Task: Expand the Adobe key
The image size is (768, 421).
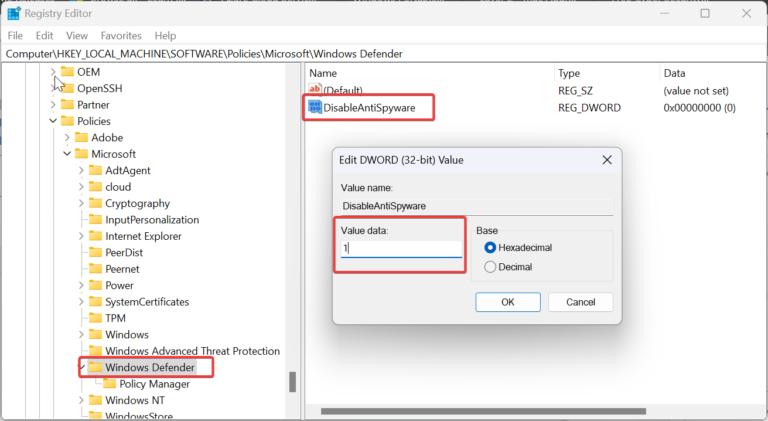Action: tap(67, 138)
